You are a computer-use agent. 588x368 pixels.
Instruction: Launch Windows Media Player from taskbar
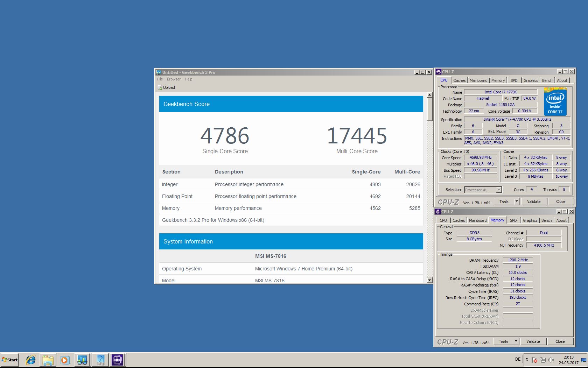click(65, 360)
